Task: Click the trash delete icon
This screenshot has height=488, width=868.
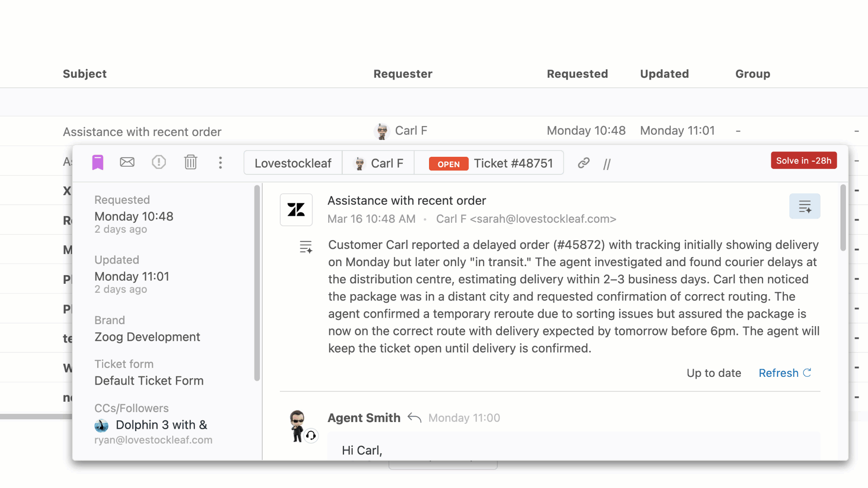Action: pyautogui.click(x=190, y=162)
